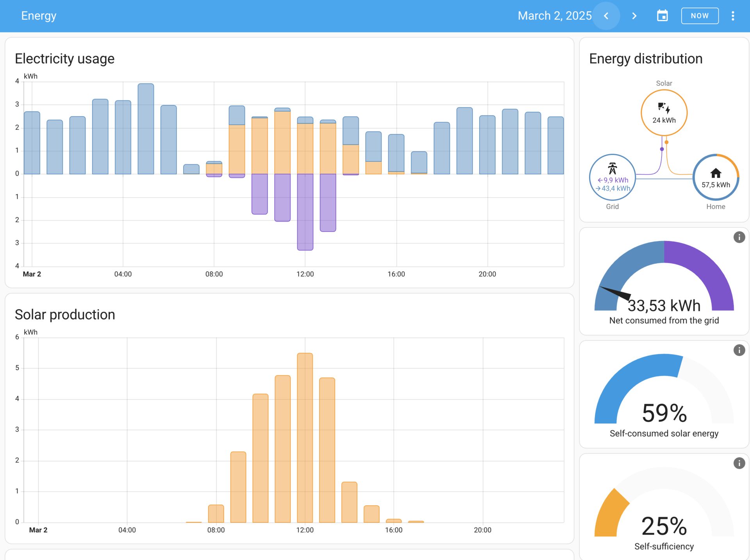Viewport: 750px width, 560px height.
Task: Click the Electricity usage heading
Action: 65,59
